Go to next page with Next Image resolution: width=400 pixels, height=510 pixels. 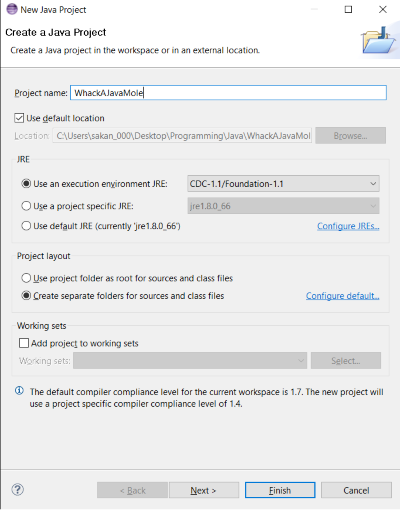pos(204,490)
